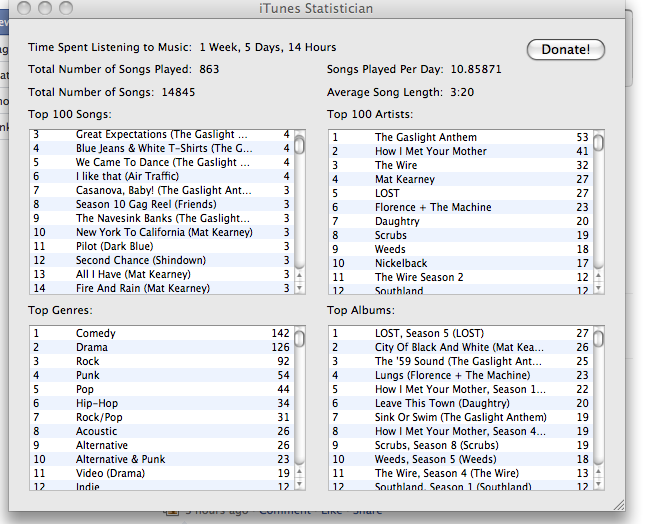Click the Top 100 Artists scrollbar thumb

tap(598, 143)
